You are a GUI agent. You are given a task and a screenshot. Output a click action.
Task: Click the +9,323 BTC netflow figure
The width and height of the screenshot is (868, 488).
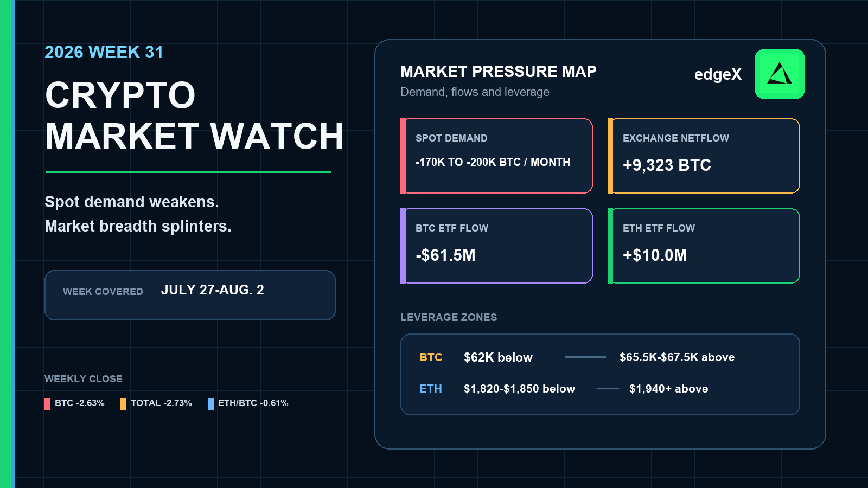click(x=667, y=165)
